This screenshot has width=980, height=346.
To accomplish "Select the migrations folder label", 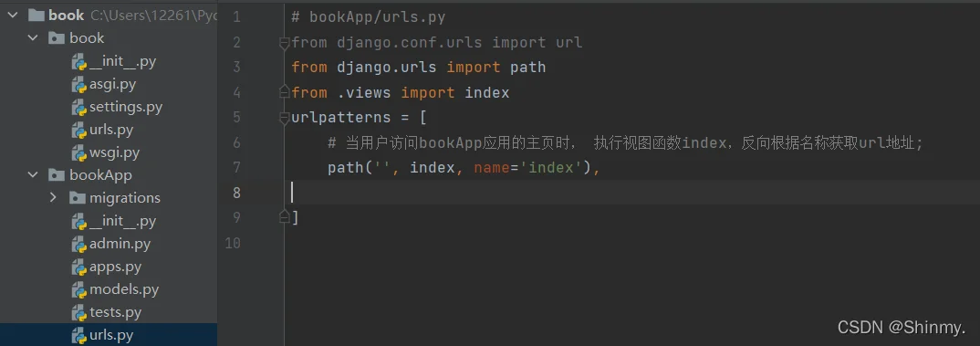I will [125, 198].
